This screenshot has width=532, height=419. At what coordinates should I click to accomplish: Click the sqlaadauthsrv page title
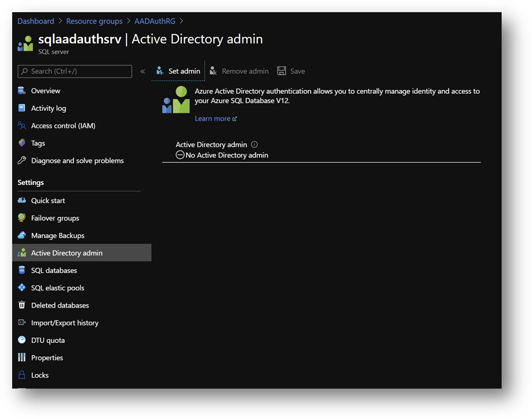pyautogui.click(x=80, y=39)
